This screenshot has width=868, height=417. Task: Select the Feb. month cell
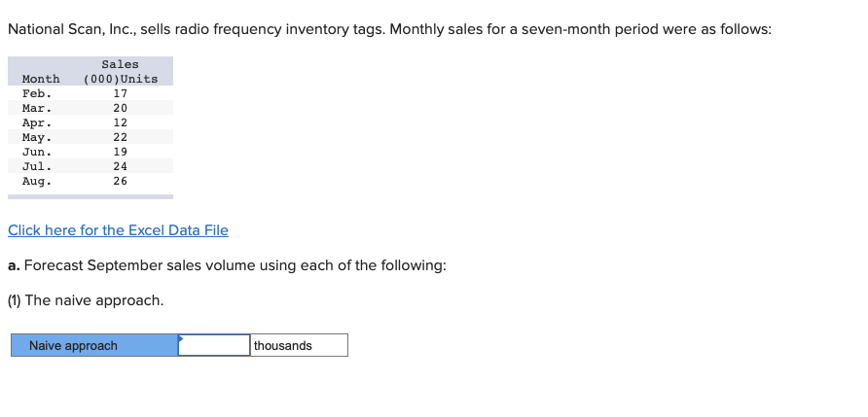(x=37, y=93)
